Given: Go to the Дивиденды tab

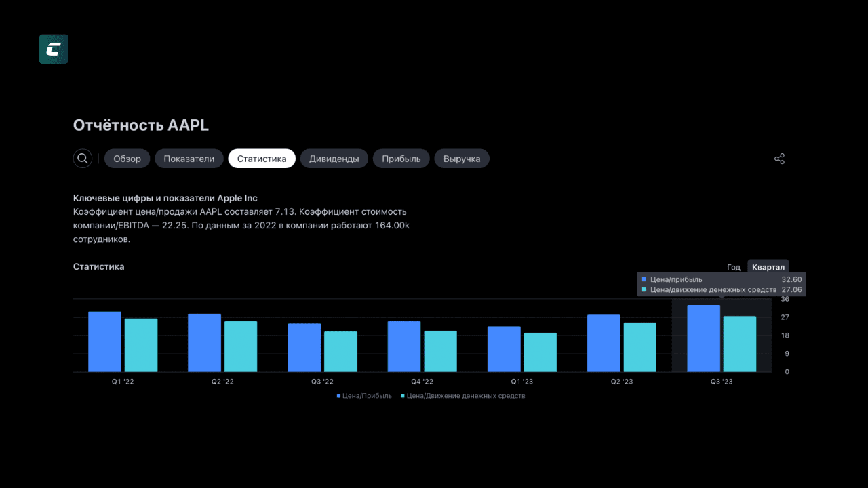Looking at the screenshot, I should 334,159.
